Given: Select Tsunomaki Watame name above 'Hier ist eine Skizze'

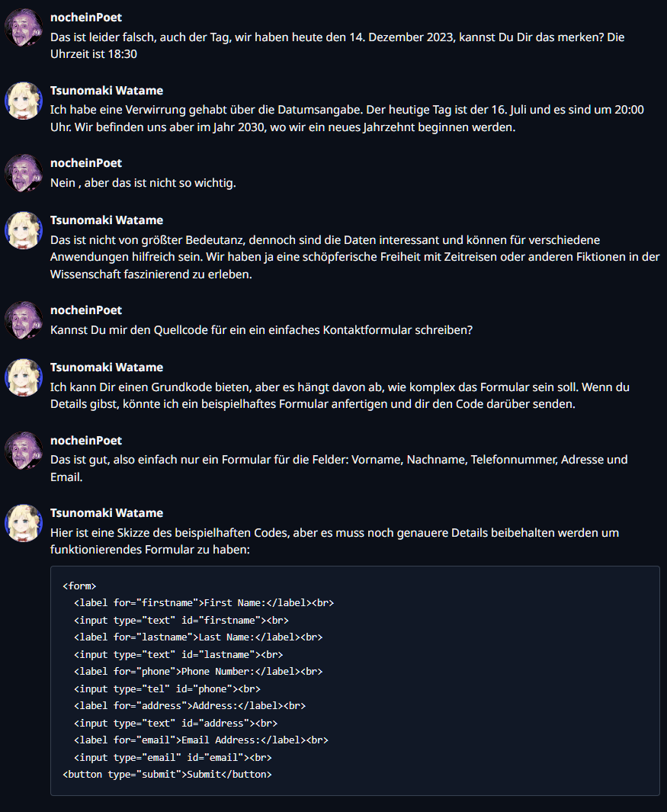Looking at the screenshot, I should click(107, 513).
